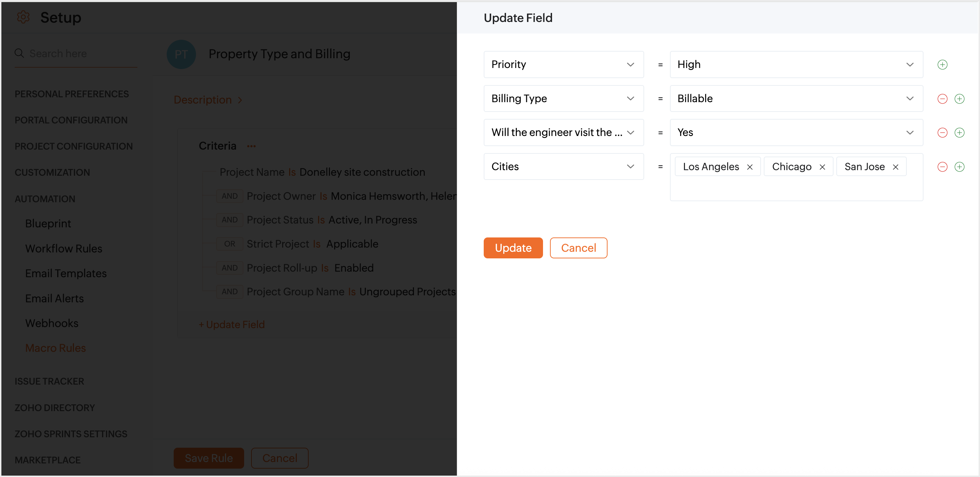The width and height of the screenshot is (980, 477).
Task: Click the orange Update button
Action: (x=513, y=248)
